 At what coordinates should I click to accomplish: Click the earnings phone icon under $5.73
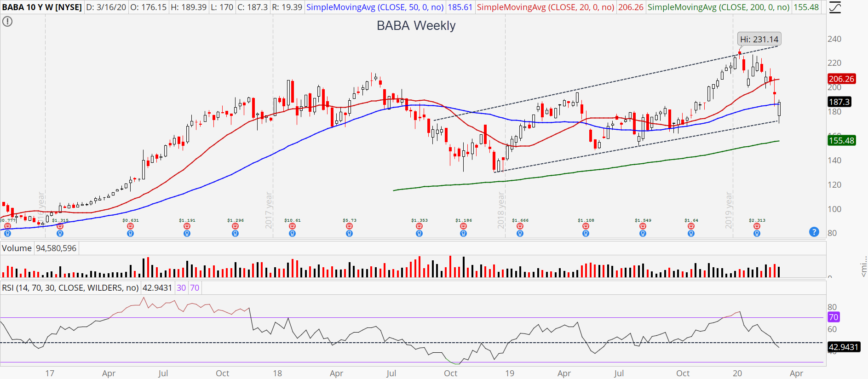[x=349, y=226]
